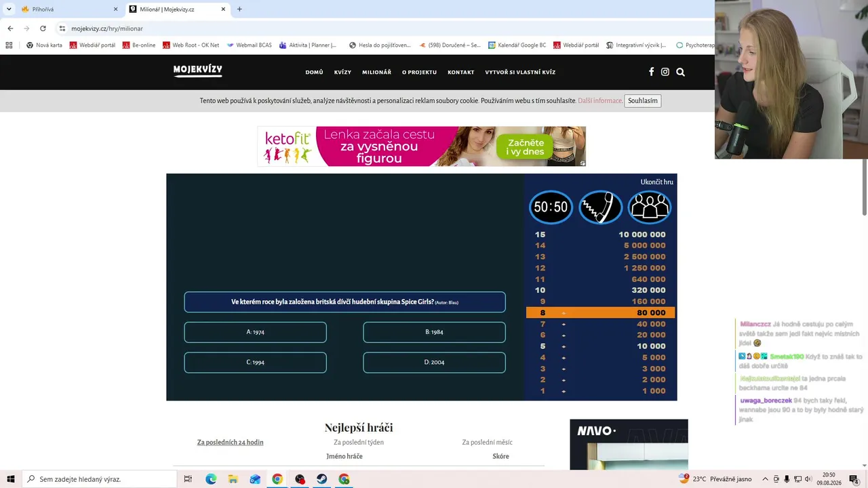Image resolution: width=868 pixels, height=488 pixels.
Task: Open the Další informace cookie link
Action: coord(600,101)
